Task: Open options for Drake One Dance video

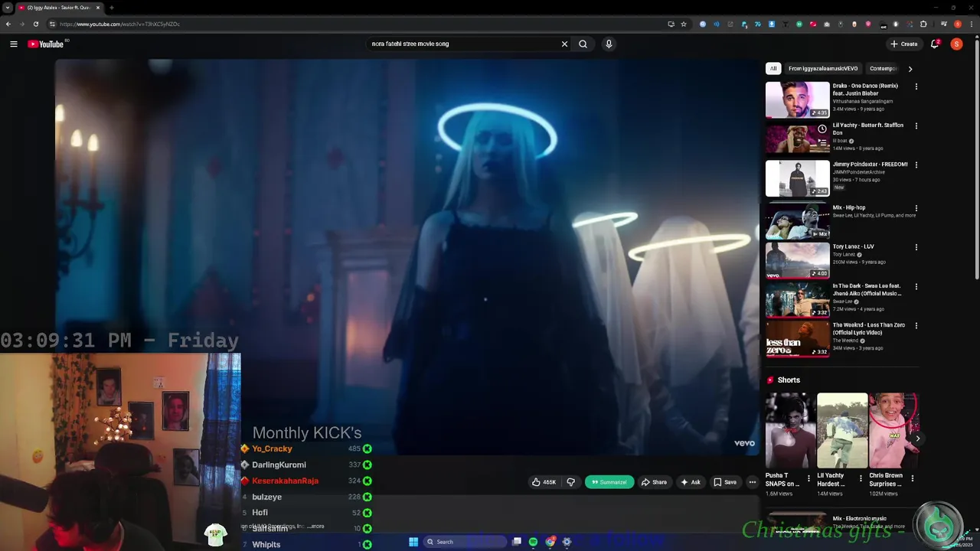Action: (x=916, y=86)
